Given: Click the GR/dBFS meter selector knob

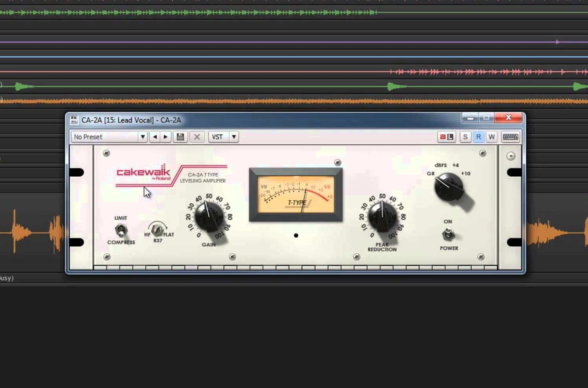Looking at the screenshot, I should (449, 187).
